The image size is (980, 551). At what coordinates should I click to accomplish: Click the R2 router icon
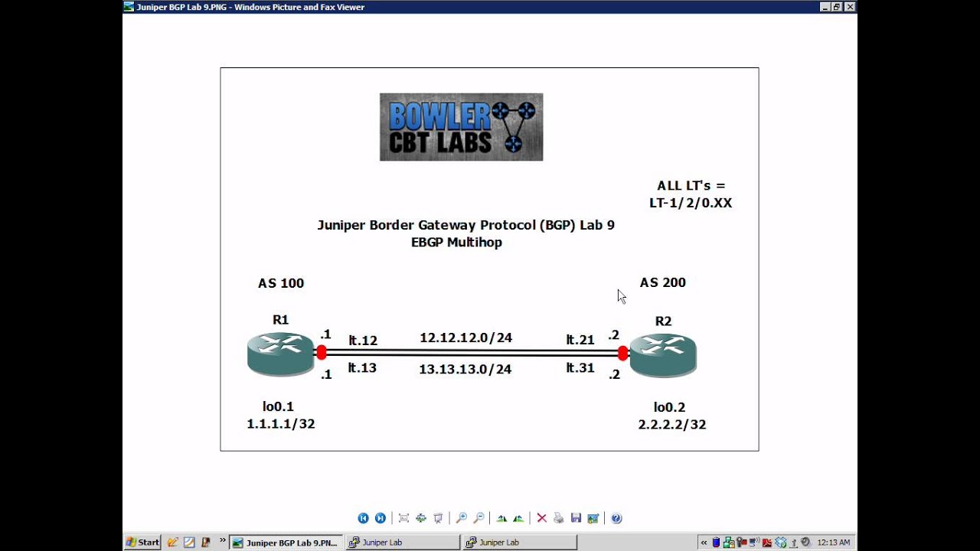(x=663, y=356)
